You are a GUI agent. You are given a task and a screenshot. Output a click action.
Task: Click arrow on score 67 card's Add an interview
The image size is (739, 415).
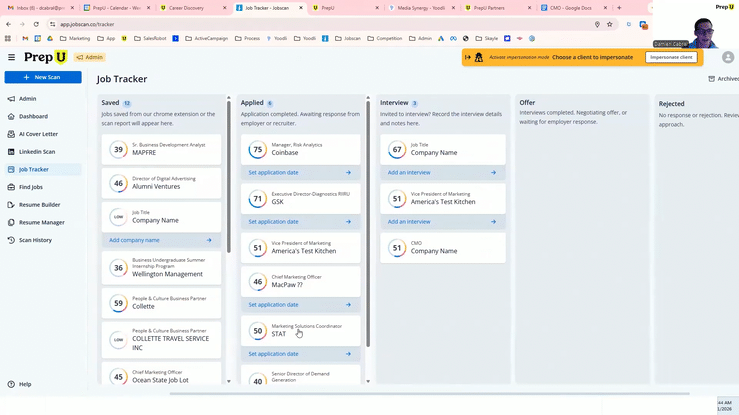click(493, 173)
